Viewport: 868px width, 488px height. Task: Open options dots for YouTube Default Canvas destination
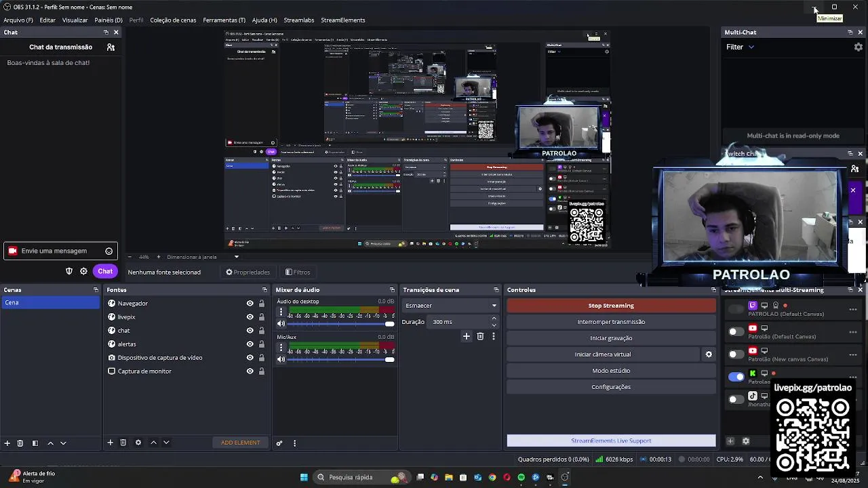(x=853, y=332)
